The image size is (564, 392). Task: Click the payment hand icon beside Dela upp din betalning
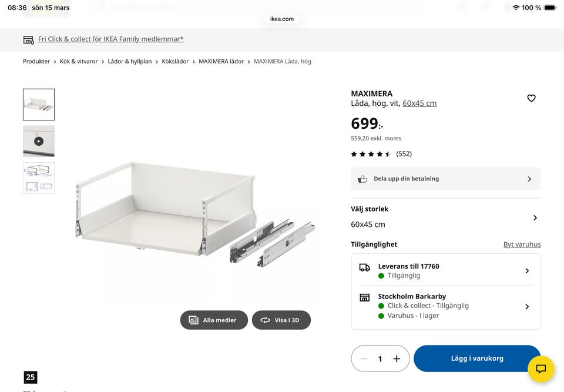(x=362, y=179)
